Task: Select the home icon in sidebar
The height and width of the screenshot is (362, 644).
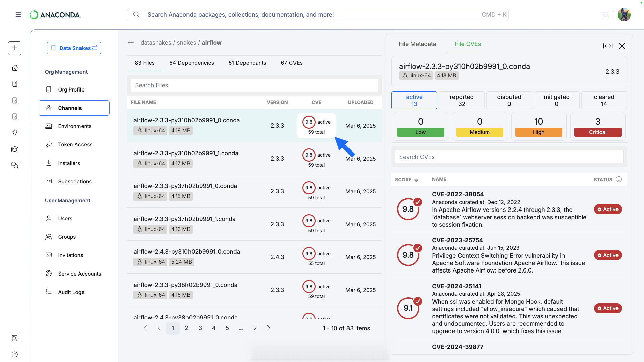Action: click(x=15, y=68)
